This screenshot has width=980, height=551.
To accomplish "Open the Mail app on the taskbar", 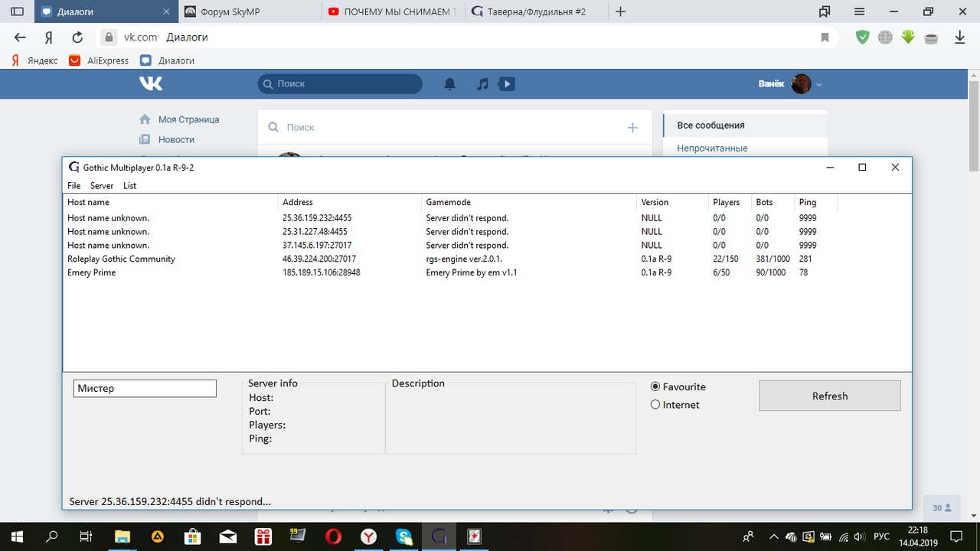I will click(x=227, y=536).
